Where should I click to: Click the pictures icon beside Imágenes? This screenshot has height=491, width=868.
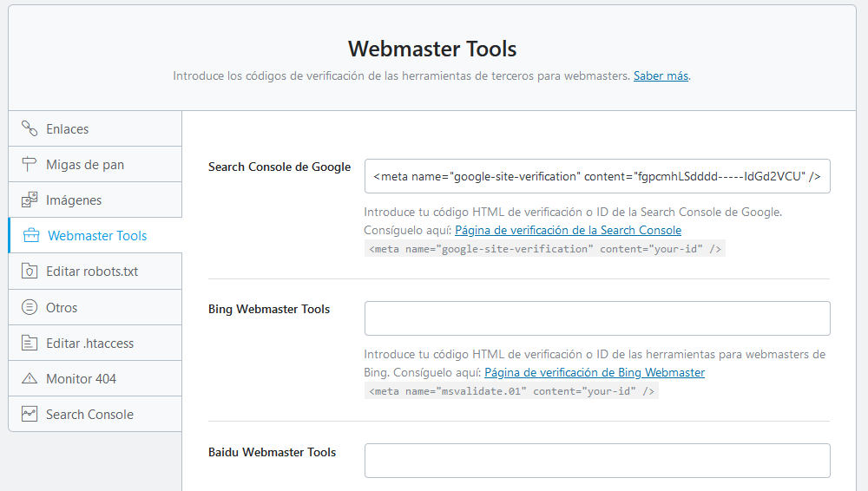coord(30,200)
